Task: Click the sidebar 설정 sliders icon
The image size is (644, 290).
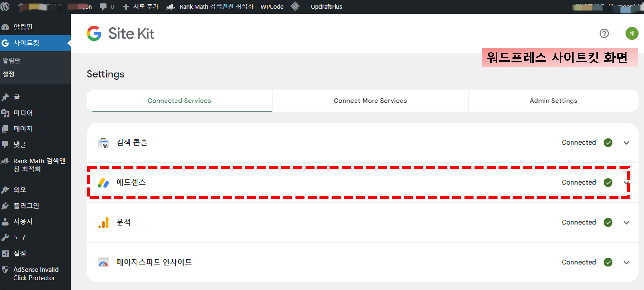Action: pos(5,254)
